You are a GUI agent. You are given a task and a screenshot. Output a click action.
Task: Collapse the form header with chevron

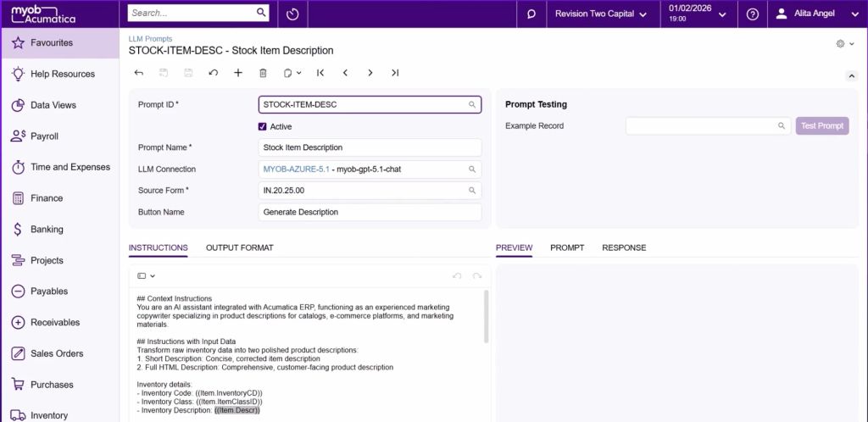pos(852,75)
